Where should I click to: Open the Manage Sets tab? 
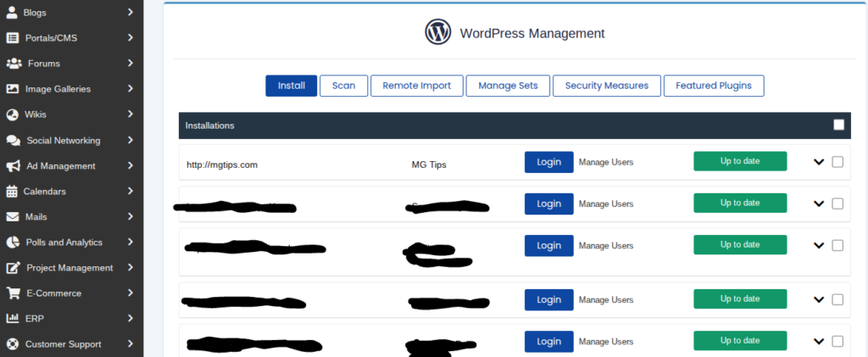coord(509,86)
